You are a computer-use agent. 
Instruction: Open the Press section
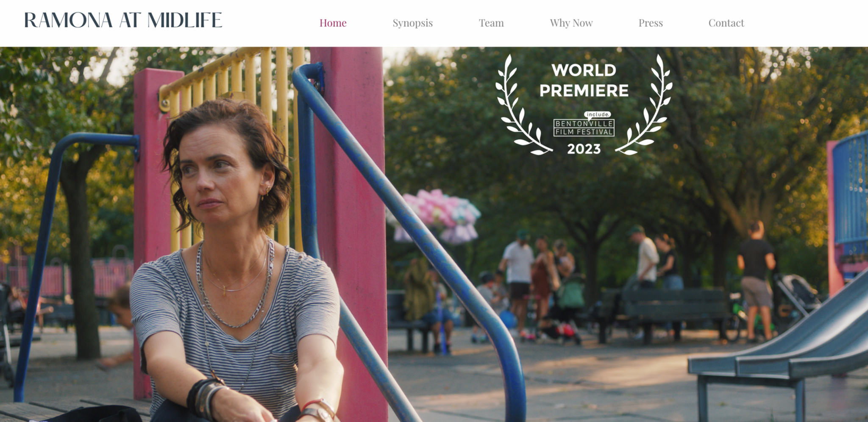pos(650,23)
